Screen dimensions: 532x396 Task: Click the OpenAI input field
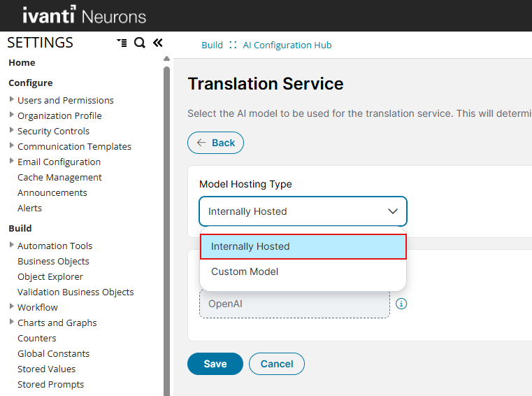point(294,304)
